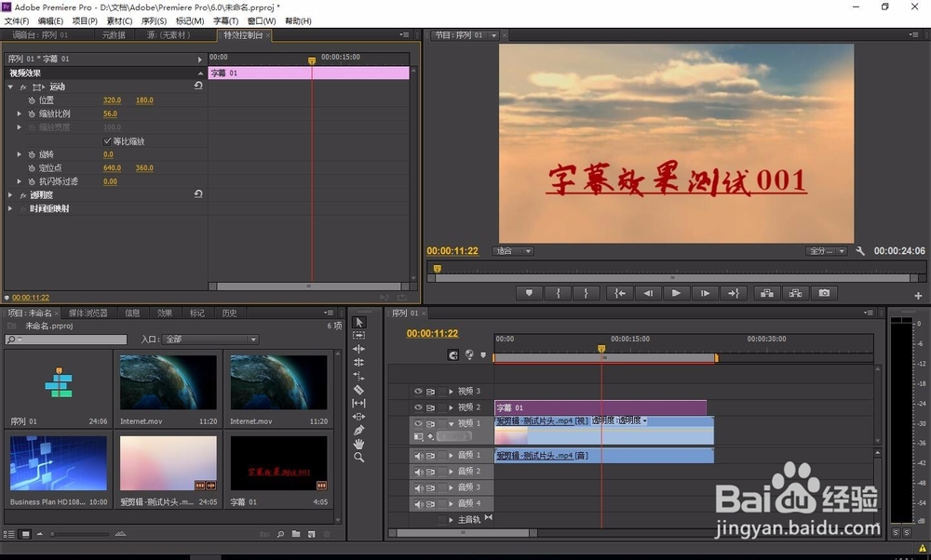Open the Sequence menu
931x560 pixels.
point(154,20)
